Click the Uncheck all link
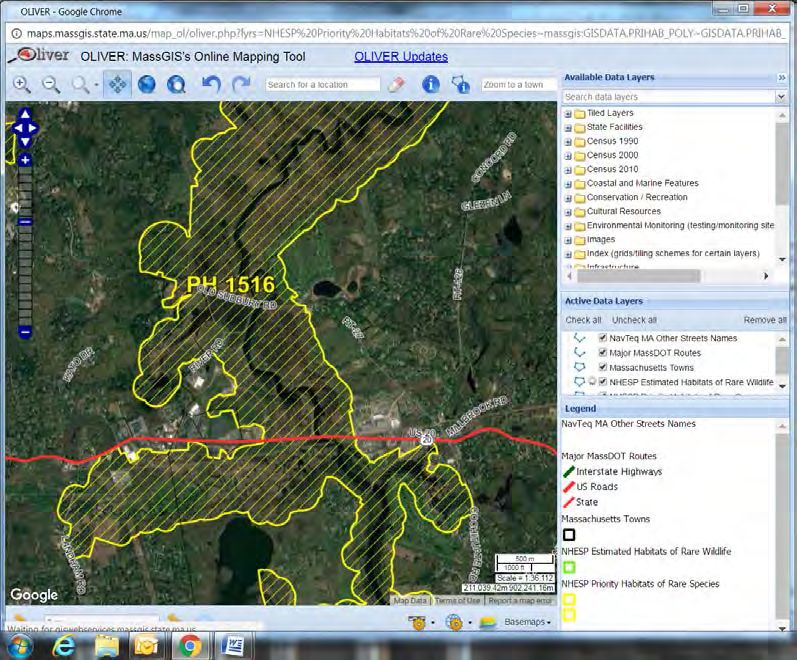The width and height of the screenshot is (797, 660). (x=634, y=320)
